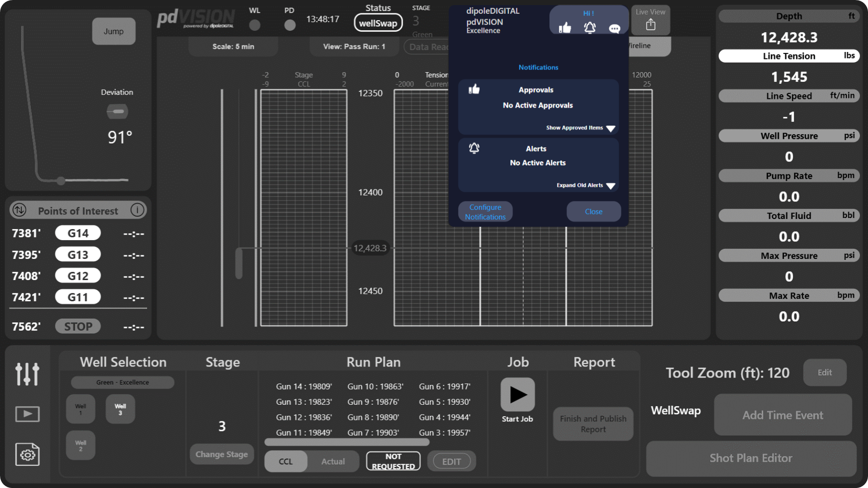Click the run plan EDIT button
Viewport: 868px width, 488px height.
[451, 461]
